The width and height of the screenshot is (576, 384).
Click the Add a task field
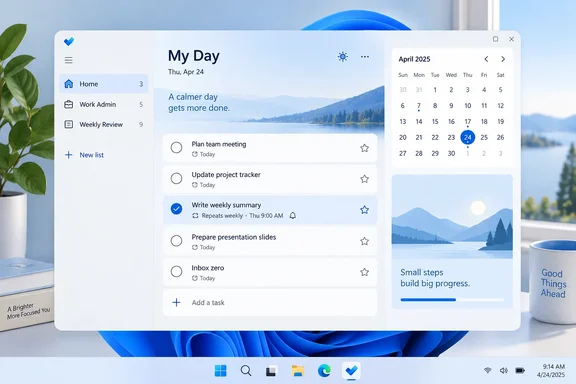point(270,302)
